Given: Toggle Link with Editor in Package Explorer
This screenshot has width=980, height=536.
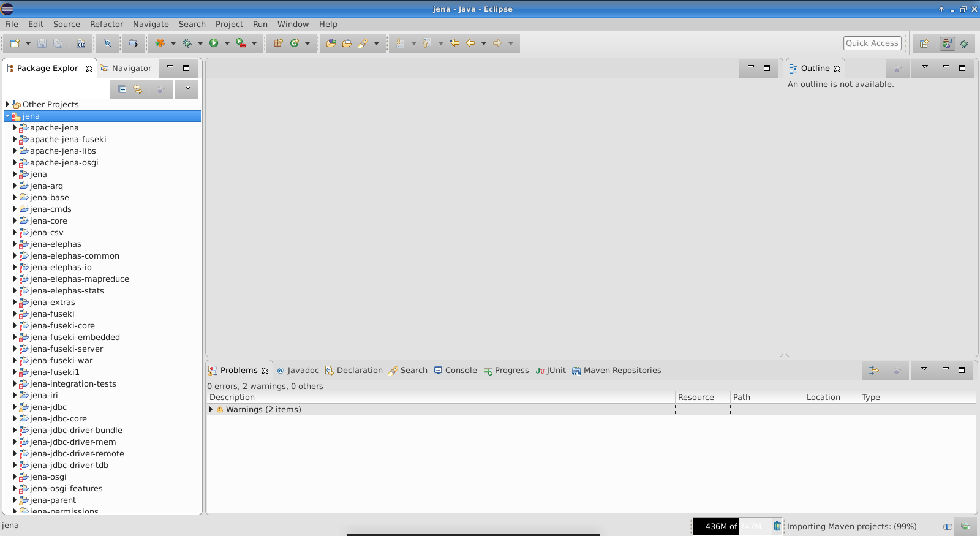Looking at the screenshot, I should (x=138, y=89).
